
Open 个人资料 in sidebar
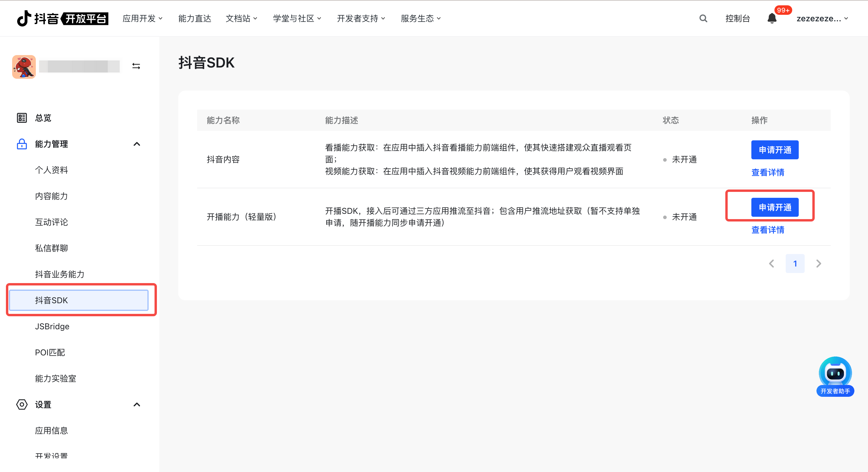tap(52, 170)
